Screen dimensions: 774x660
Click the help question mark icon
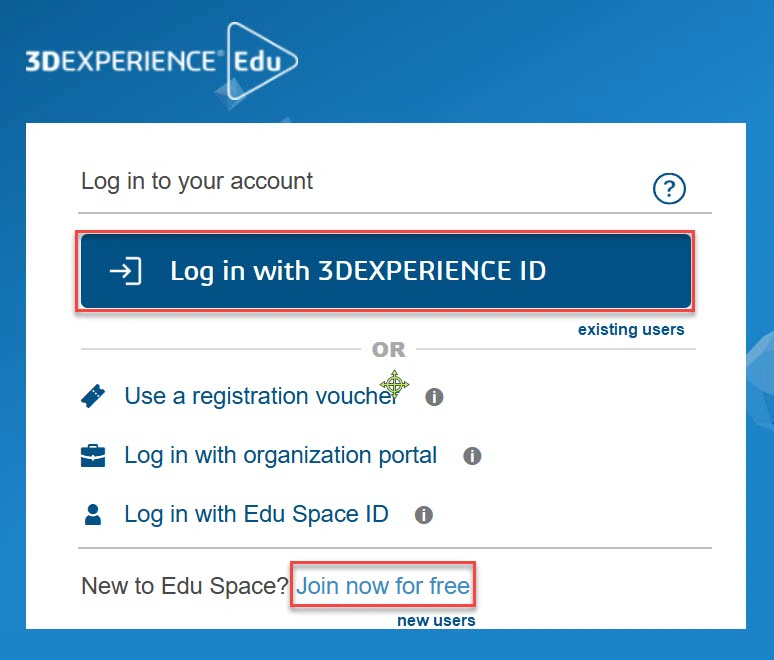point(669,187)
